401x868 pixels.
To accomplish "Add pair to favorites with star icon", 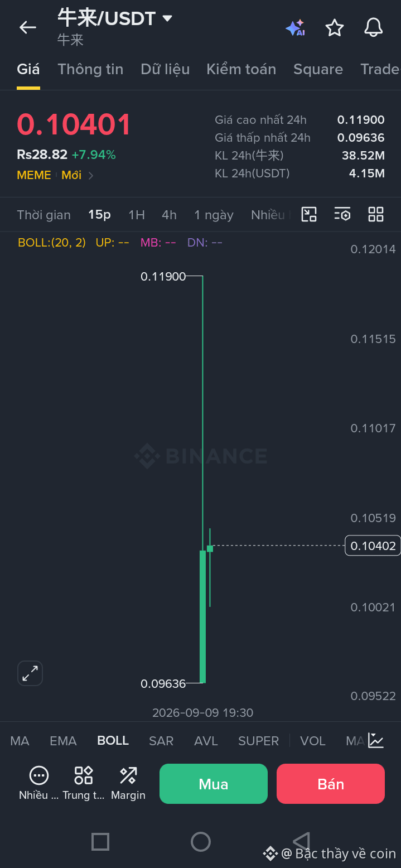I will point(335,27).
